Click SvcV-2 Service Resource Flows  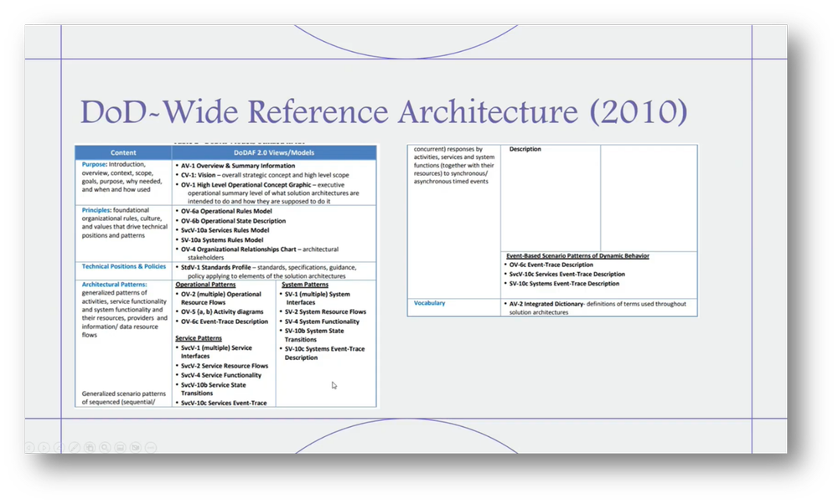pos(225,366)
